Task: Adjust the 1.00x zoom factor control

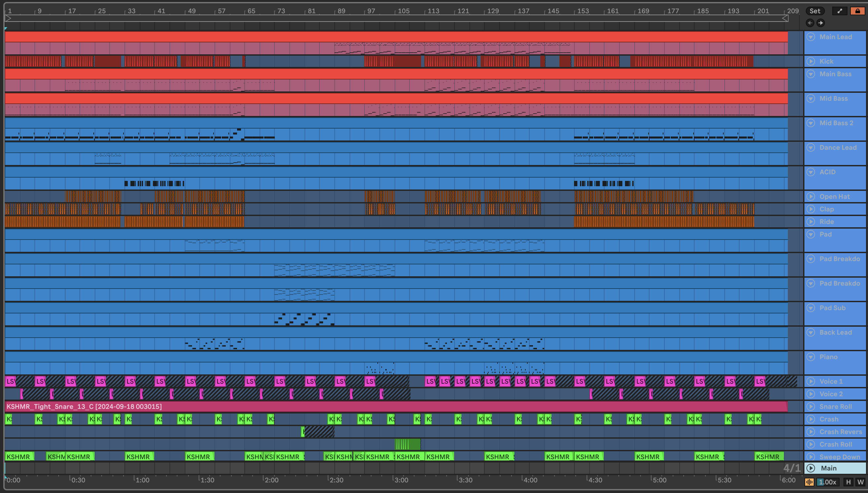Action: pyautogui.click(x=827, y=482)
